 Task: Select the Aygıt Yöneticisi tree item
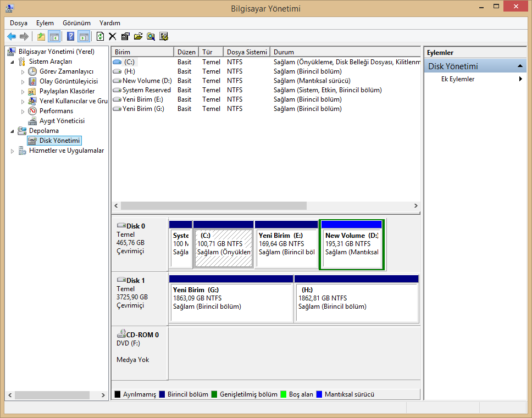pyautogui.click(x=62, y=121)
